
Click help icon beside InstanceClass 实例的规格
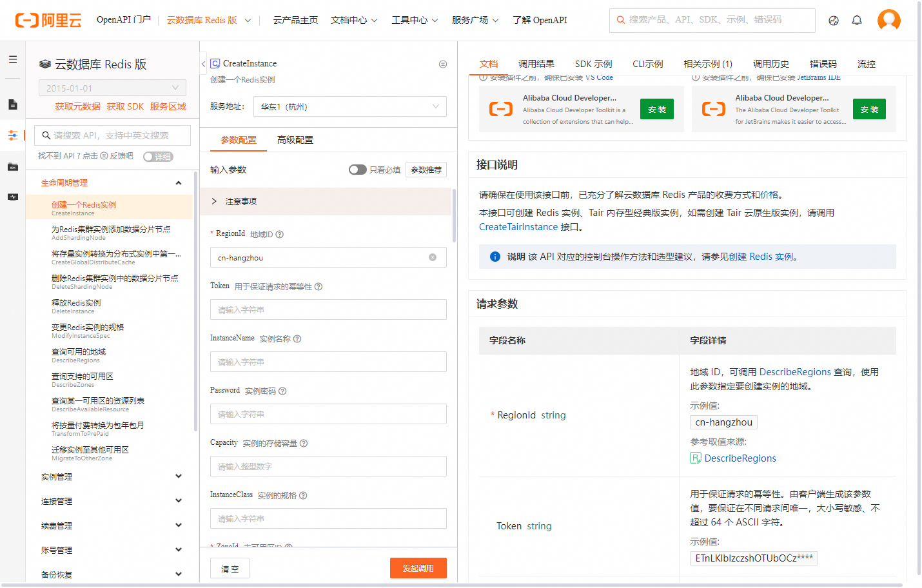[303, 495]
